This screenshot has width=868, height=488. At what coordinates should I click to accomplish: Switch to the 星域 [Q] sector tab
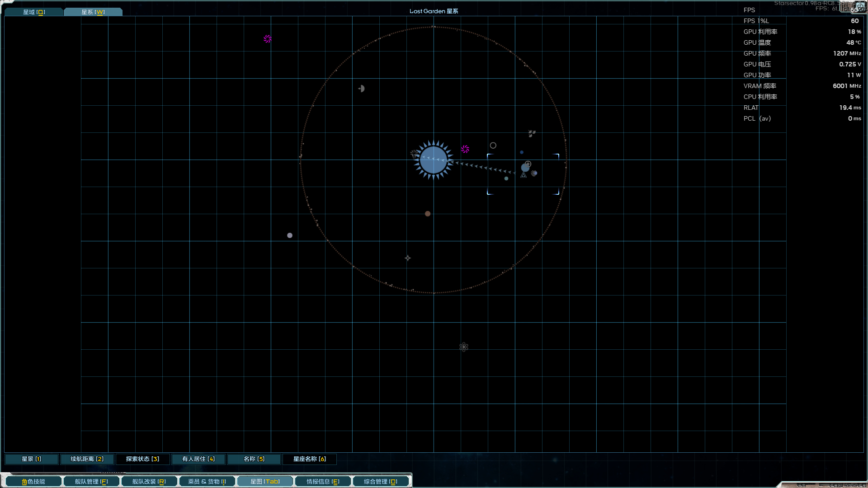click(x=34, y=12)
